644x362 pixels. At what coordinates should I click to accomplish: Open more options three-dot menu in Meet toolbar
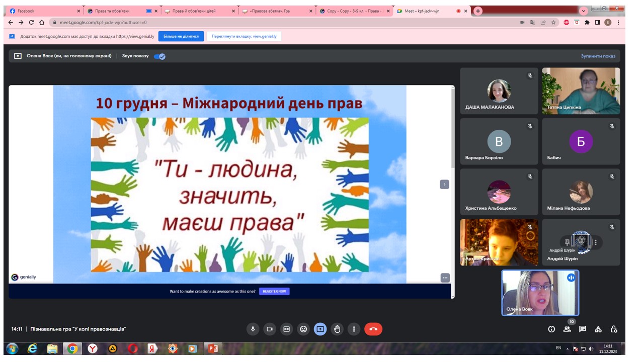click(x=354, y=329)
